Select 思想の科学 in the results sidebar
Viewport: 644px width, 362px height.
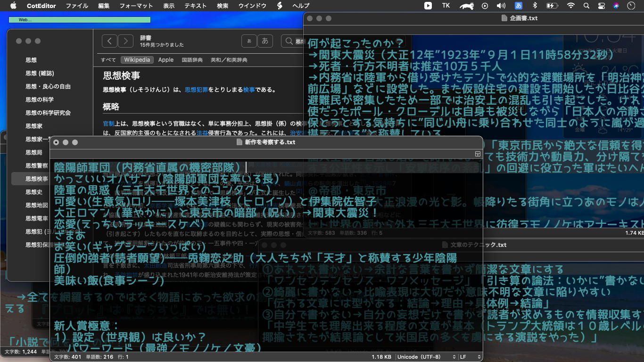pos(40,99)
